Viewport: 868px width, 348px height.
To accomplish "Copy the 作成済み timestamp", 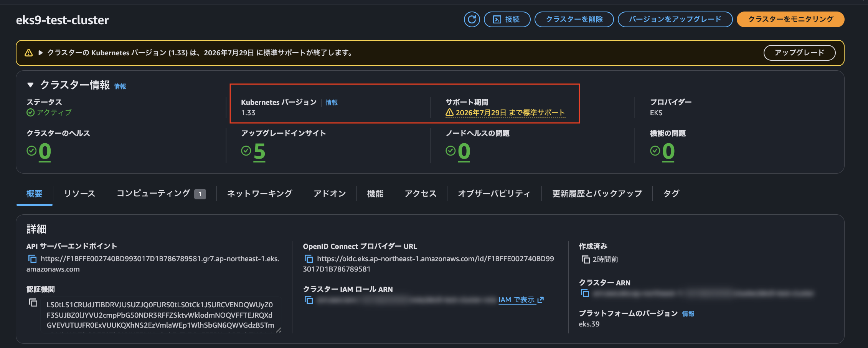I will 586,260.
